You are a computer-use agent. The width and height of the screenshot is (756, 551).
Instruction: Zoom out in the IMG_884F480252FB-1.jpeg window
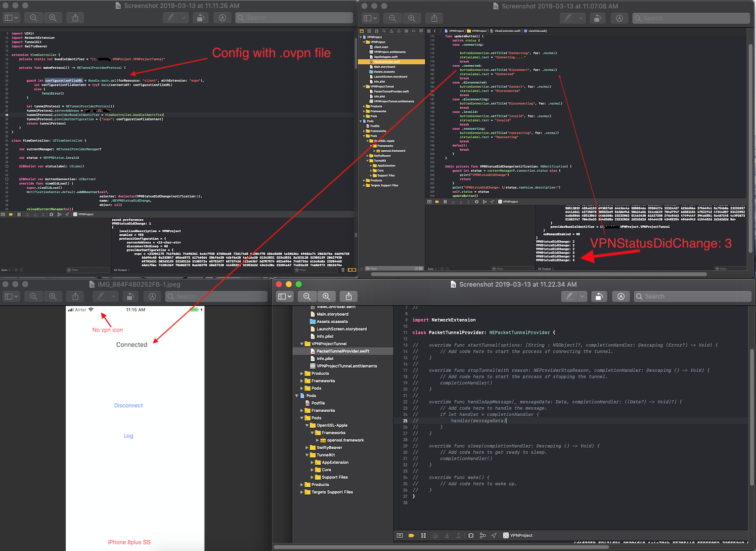coord(34,297)
